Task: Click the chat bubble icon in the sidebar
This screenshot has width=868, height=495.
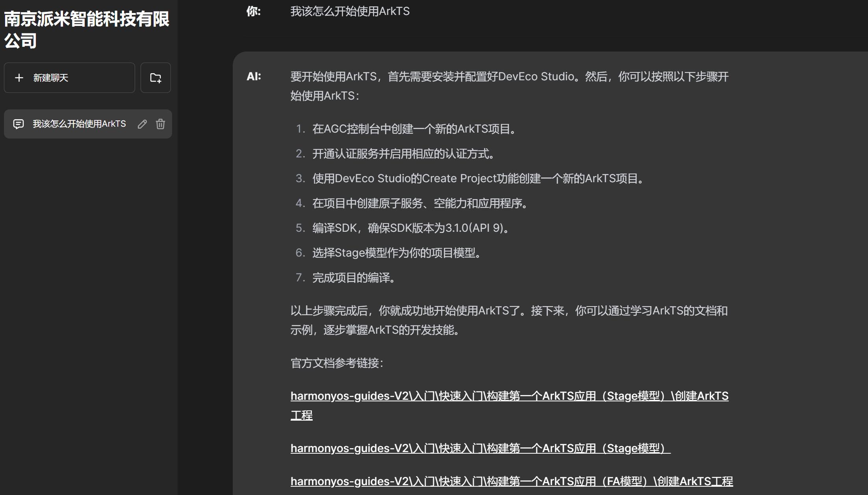Action: 19,124
